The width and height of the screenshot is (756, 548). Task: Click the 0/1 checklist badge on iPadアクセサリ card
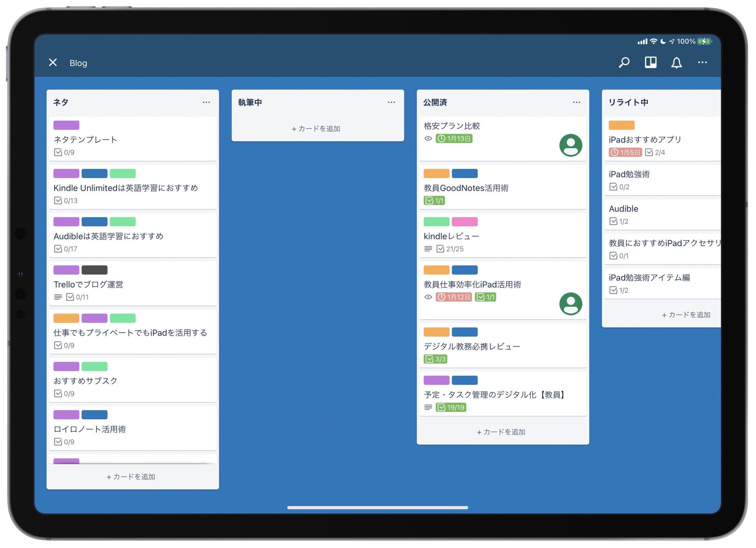(619, 256)
